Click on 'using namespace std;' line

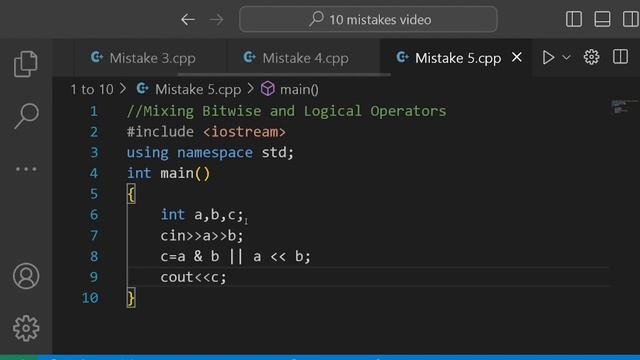(210, 153)
